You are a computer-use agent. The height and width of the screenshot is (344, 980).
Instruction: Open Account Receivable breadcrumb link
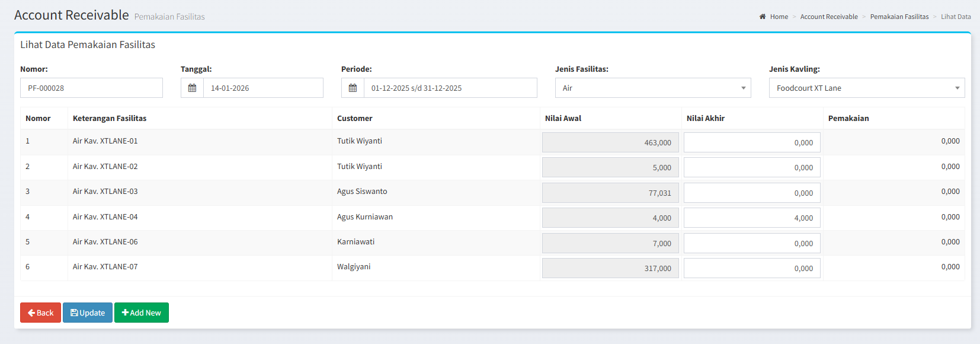click(x=828, y=17)
